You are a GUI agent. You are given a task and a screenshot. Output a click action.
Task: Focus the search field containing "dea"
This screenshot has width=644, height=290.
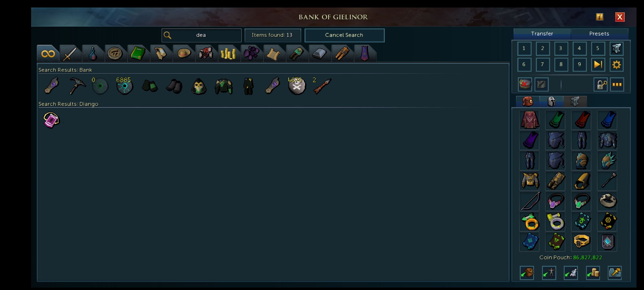pos(201,35)
